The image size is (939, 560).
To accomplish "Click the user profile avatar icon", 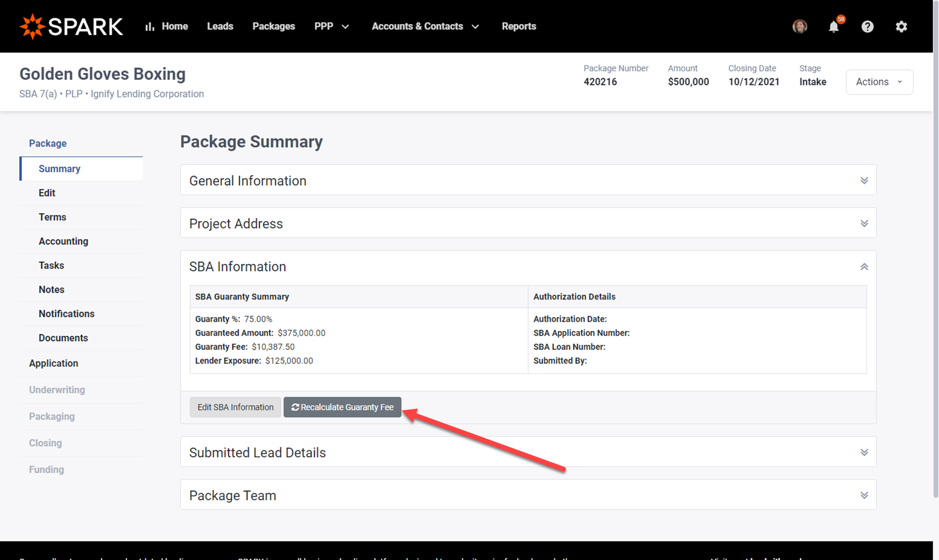I will [799, 27].
